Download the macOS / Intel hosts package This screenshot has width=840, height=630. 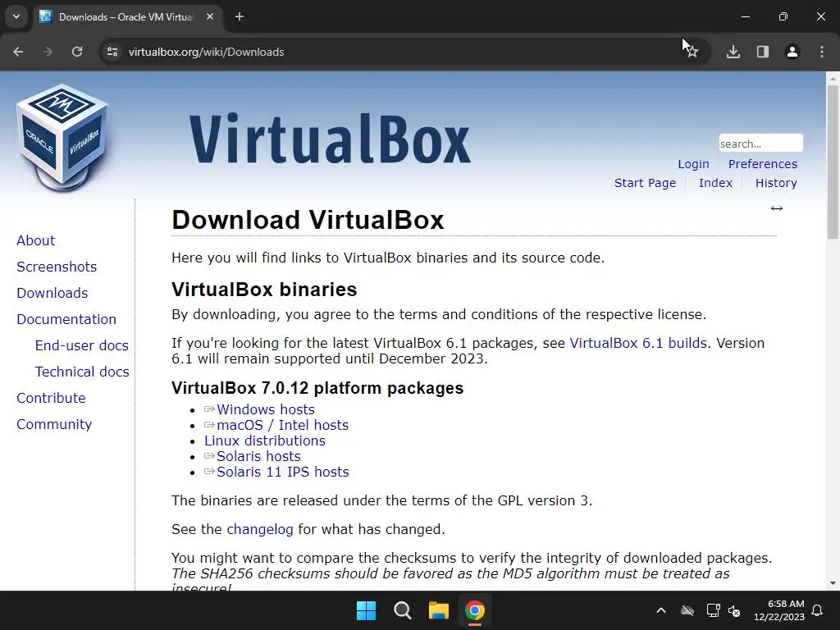283,425
